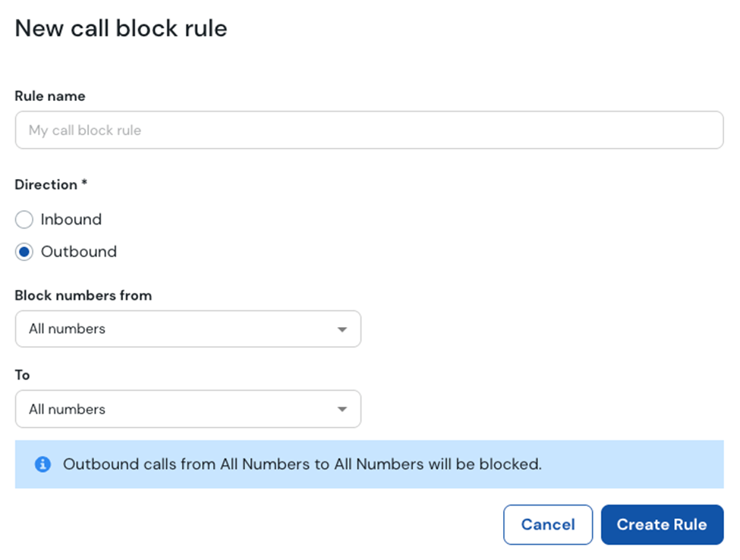Click the Rule name input field
The image size is (740, 560).
pos(369,131)
